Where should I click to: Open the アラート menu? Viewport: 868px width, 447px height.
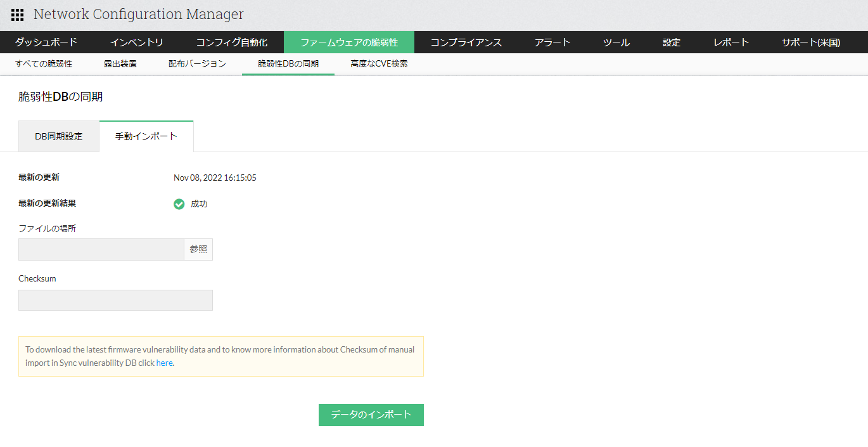[552, 42]
